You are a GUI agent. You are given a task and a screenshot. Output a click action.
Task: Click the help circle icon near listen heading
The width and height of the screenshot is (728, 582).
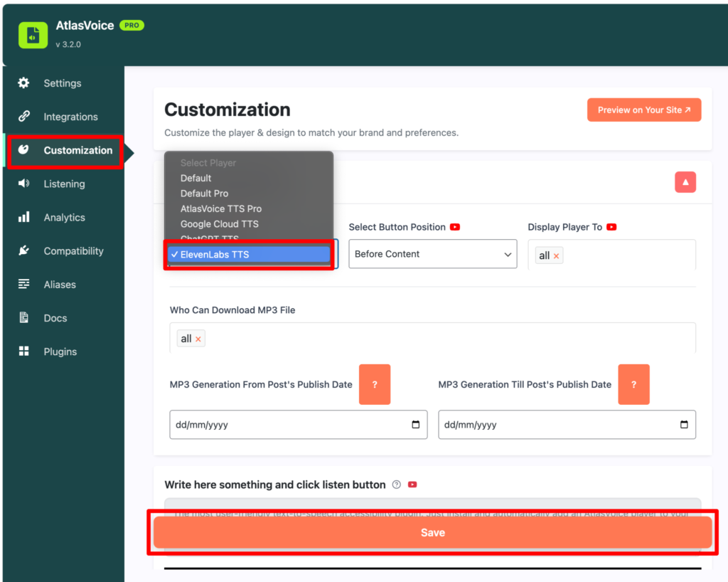[397, 485]
